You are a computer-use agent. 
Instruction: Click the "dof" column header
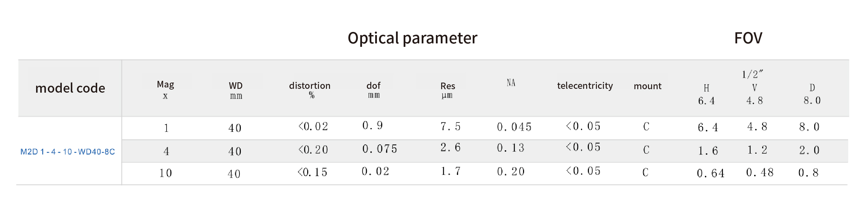pyautogui.click(x=373, y=86)
